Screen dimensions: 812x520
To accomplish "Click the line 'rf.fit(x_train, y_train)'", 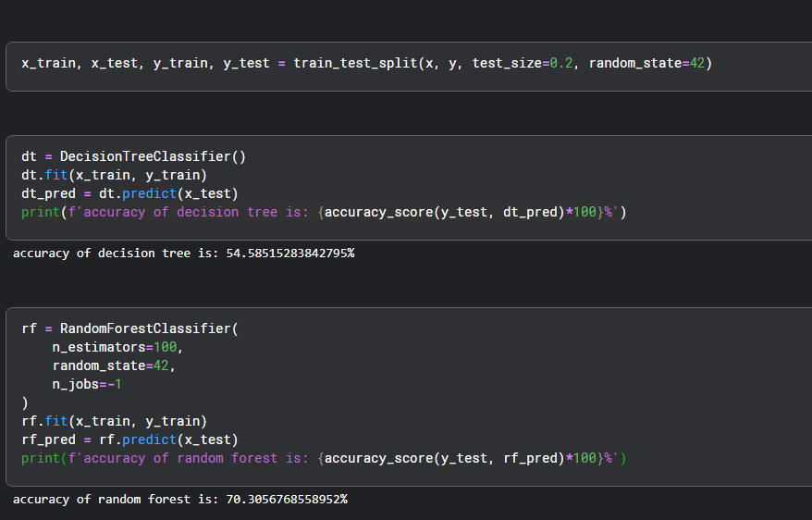I will [x=114, y=421].
